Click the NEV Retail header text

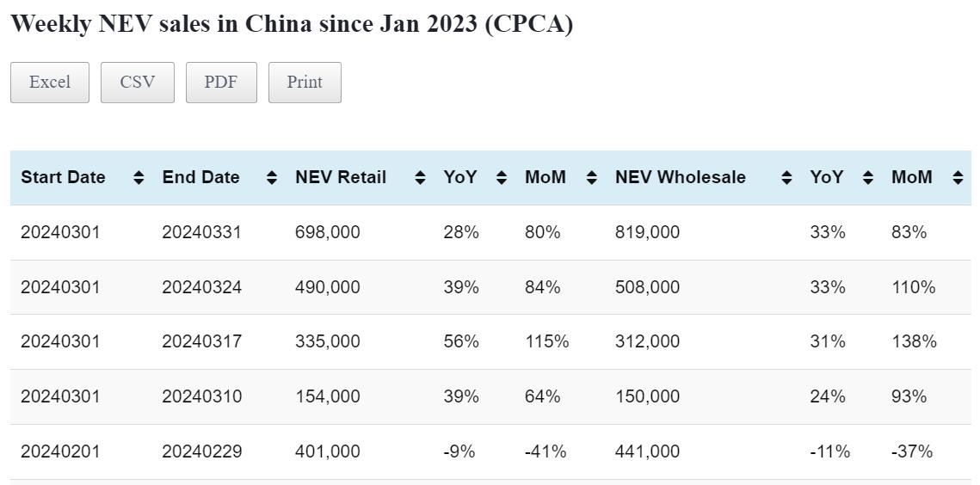tap(341, 178)
